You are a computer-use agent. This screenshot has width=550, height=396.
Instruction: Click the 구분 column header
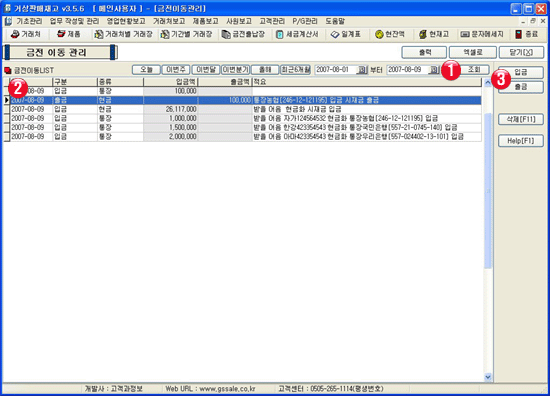(x=75, y=82)
